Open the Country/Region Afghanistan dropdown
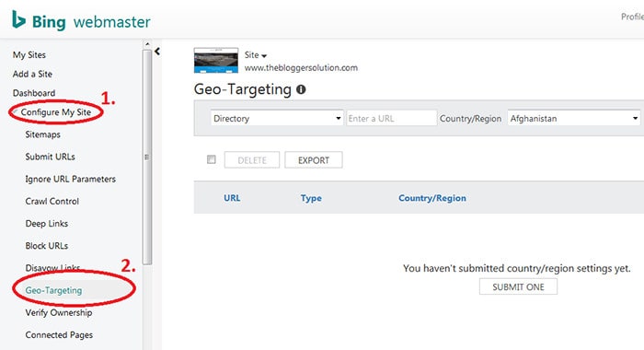 pos(574,119)
